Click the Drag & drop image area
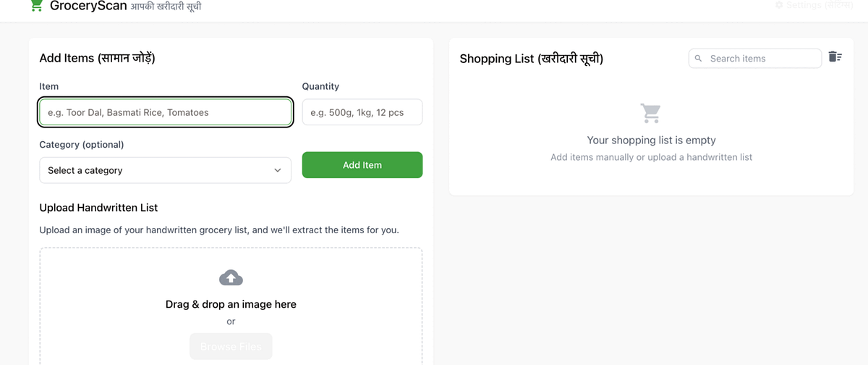868x365 pixels. point(231,306)
